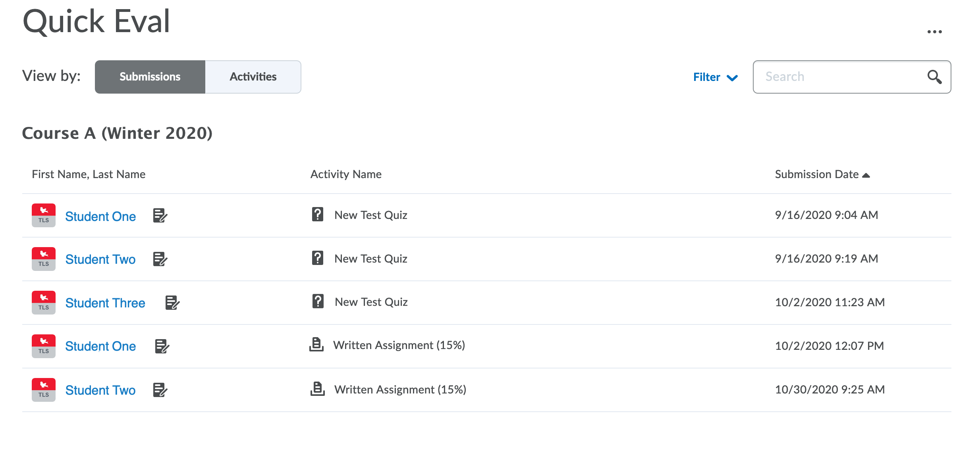
Task: Click the evaluate icon beside Student One's quiz row
Action: pos(160,216)
